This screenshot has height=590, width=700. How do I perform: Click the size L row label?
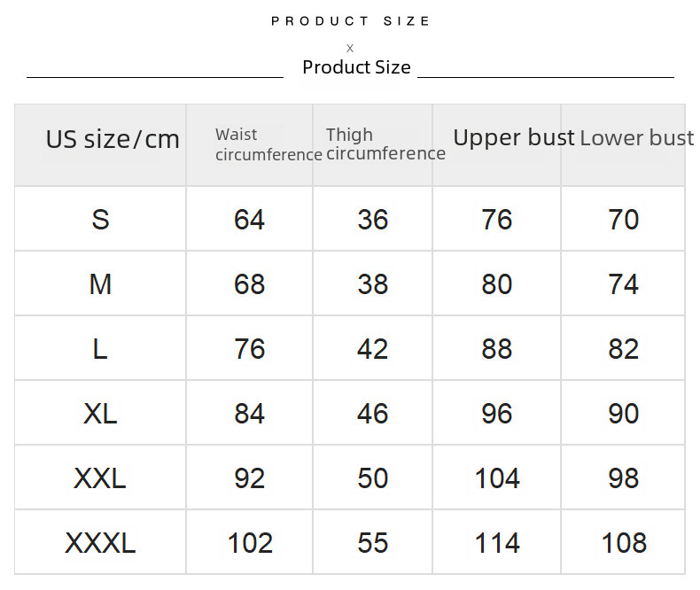[100, 348]
